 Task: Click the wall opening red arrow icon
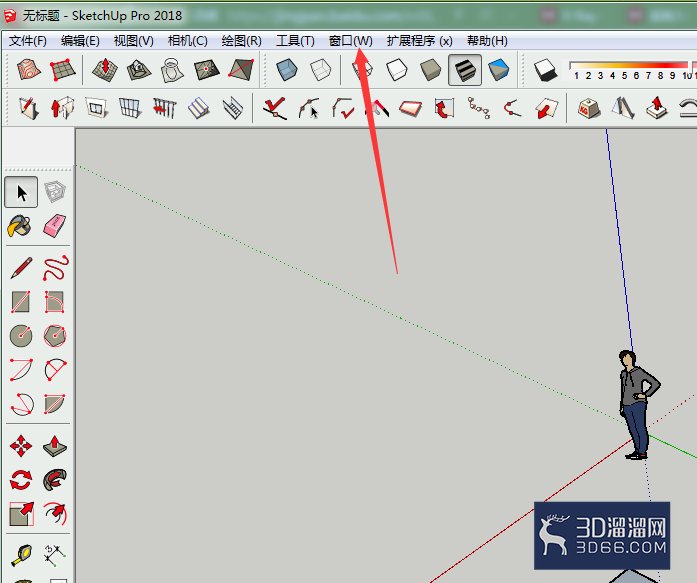(62, 108)
